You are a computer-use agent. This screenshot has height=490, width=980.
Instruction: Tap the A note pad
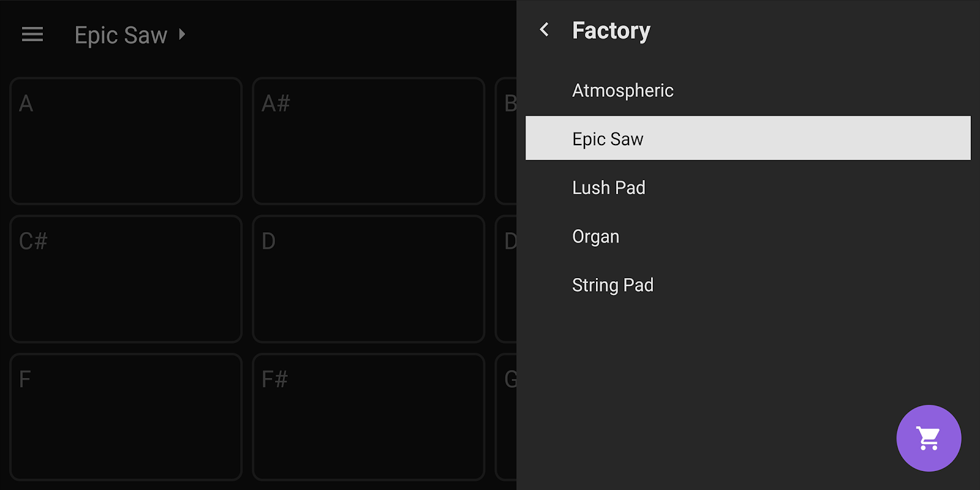[126, 141]
